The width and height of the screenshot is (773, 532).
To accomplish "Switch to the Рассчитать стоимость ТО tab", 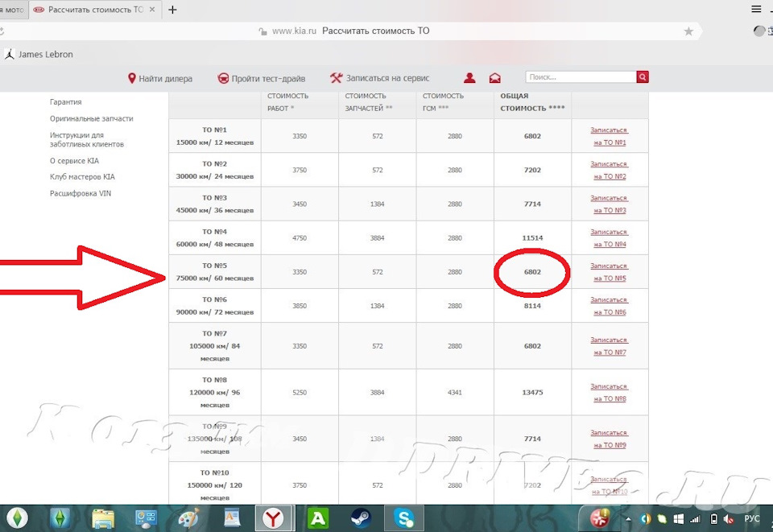I will 95,10.
